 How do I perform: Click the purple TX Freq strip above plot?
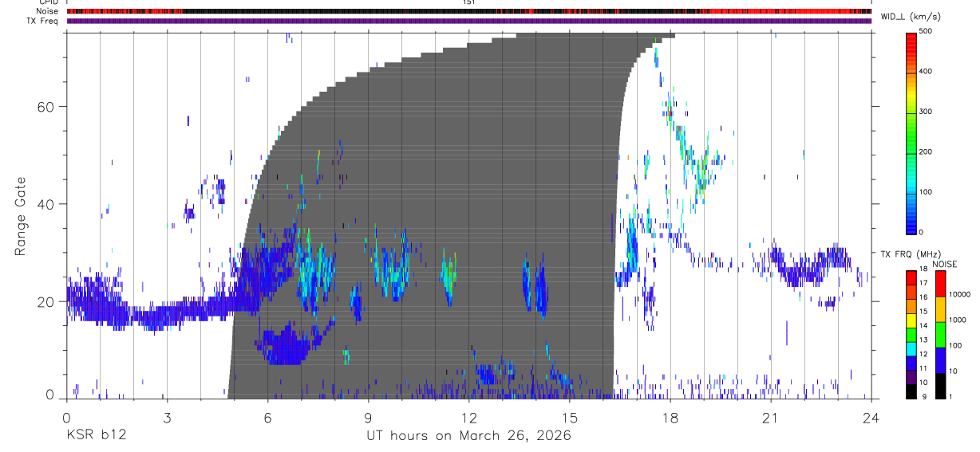(468, 21)
